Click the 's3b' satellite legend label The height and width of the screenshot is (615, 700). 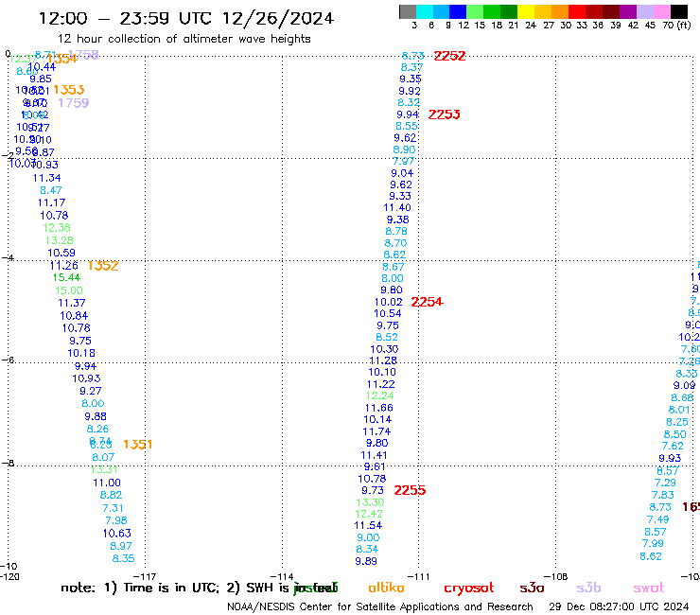coord(588,588)
